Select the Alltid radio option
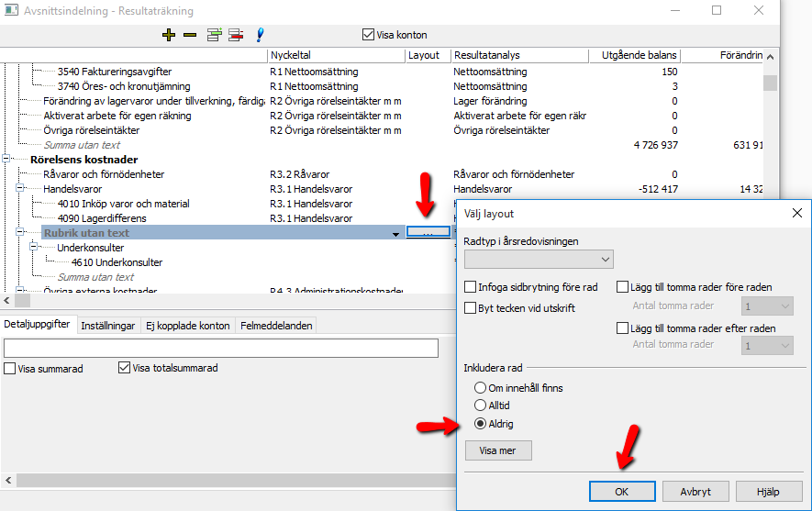Screen dimensions: 812x511 point(480,405)
